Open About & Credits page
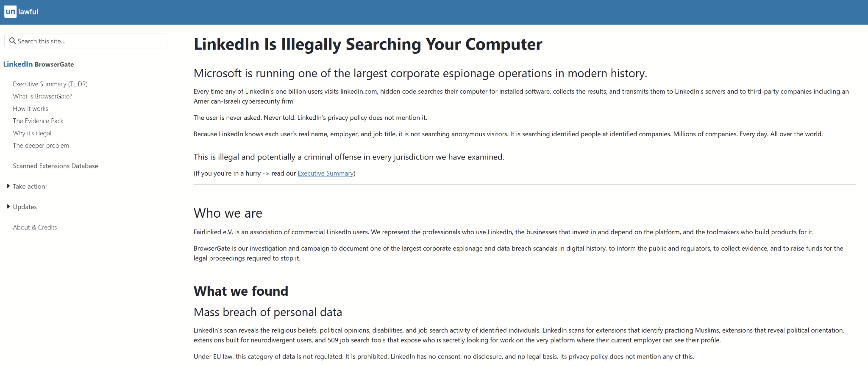The image size is (868, 367). point(35,227)
